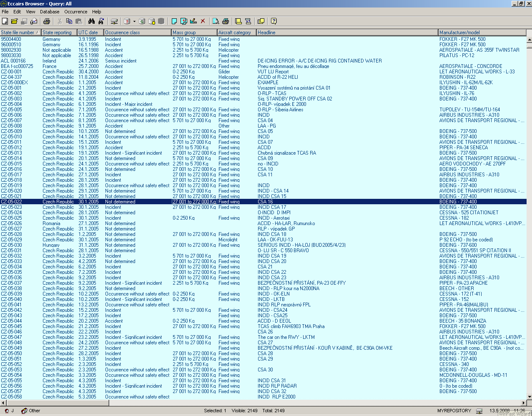Click the refresh database icon

tap(142, 21)
